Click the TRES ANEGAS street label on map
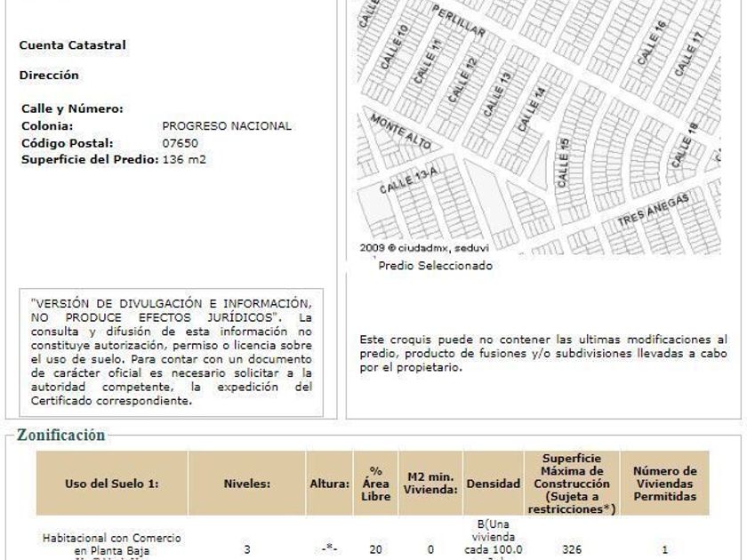This screenshot has width=747, height=560. click(x=653, y=210)
